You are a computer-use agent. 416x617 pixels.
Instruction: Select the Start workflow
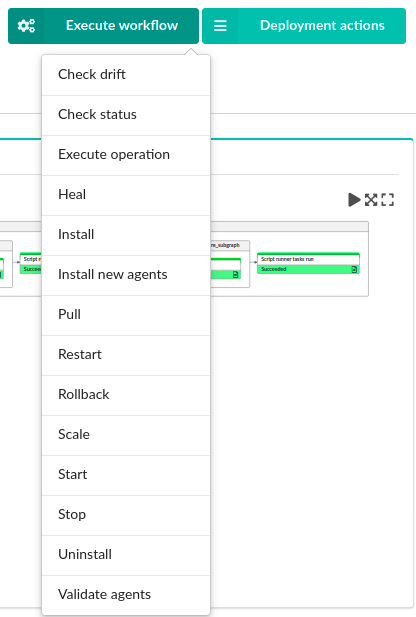tap(126, 475)
